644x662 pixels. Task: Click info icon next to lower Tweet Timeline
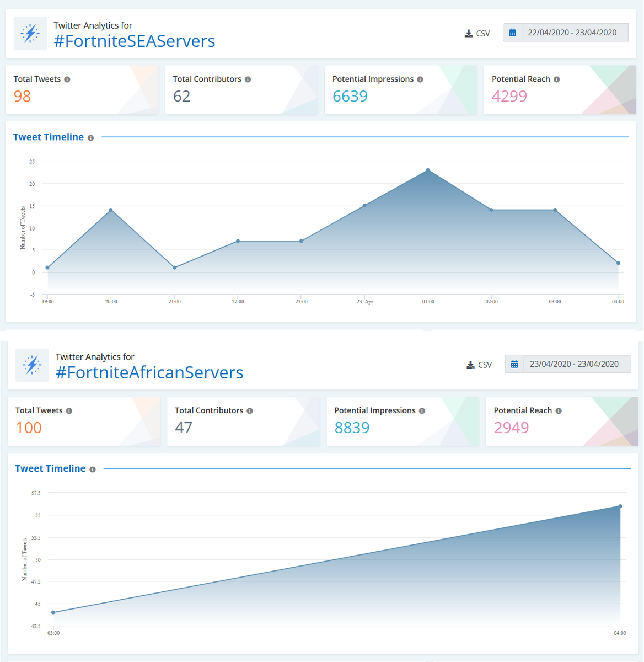92,469
